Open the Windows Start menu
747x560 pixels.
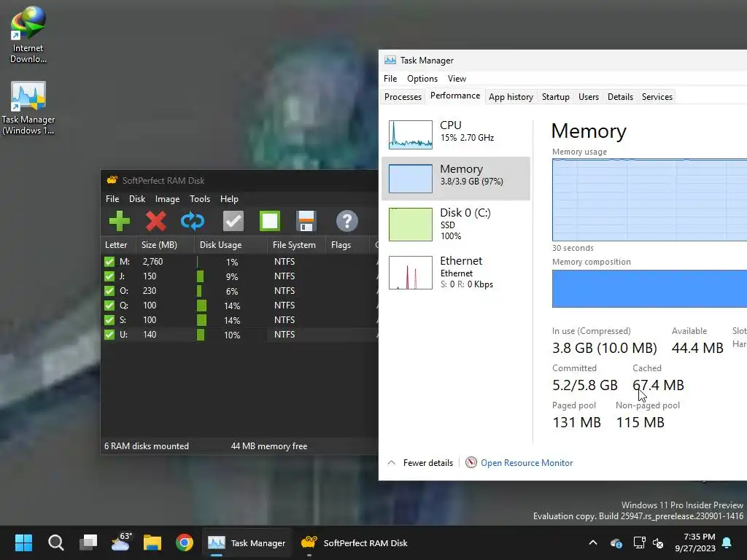coord(23,542)
